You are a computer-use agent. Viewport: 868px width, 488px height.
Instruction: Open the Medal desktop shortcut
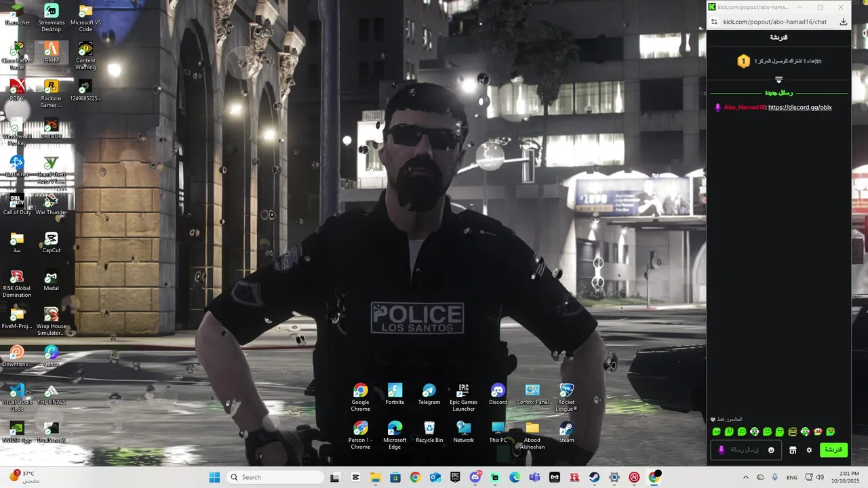(51, 280)
